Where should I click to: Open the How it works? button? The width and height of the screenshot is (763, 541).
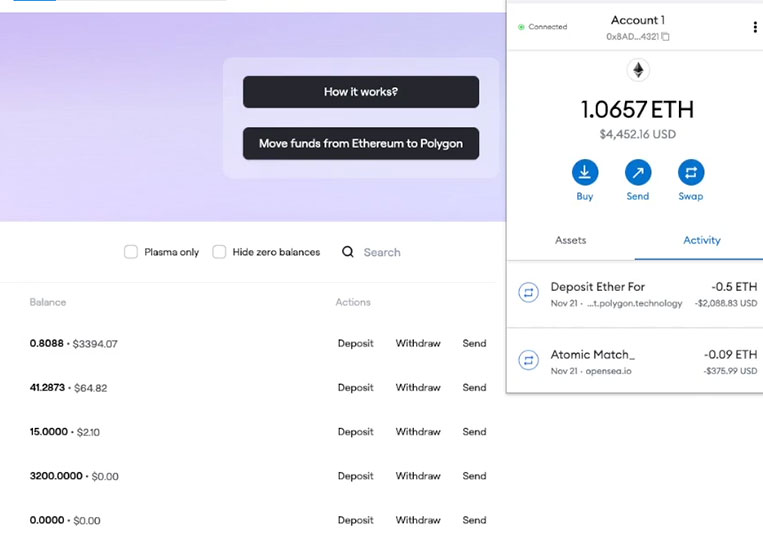click(x=361, y=92)
